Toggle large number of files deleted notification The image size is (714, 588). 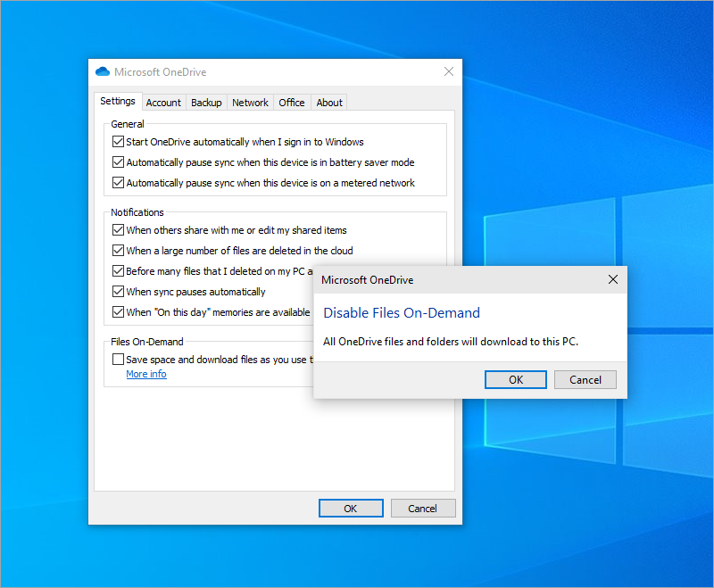pyautogui.click(x=118, y=251)
